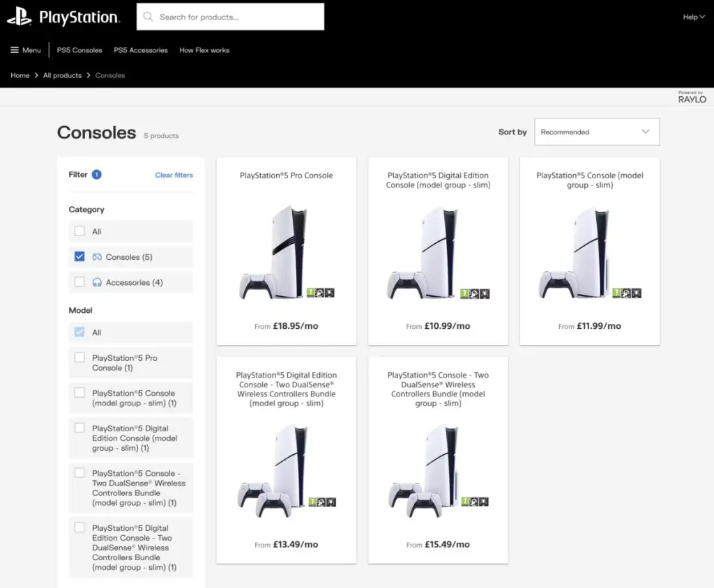Focus the Search for products field
Image resolution: width=714 pixels, height=588 pixels.
click(237, 17)
